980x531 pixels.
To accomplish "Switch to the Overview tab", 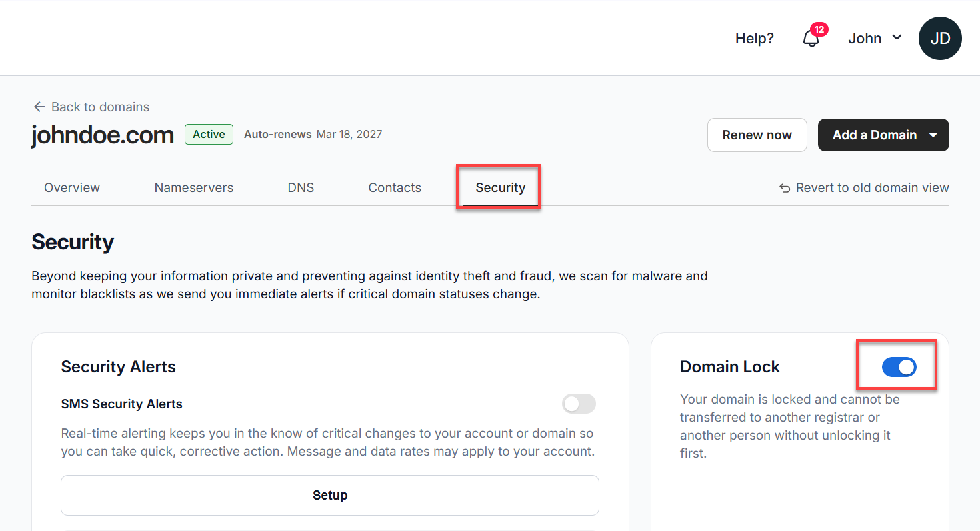I will (72, 188).
